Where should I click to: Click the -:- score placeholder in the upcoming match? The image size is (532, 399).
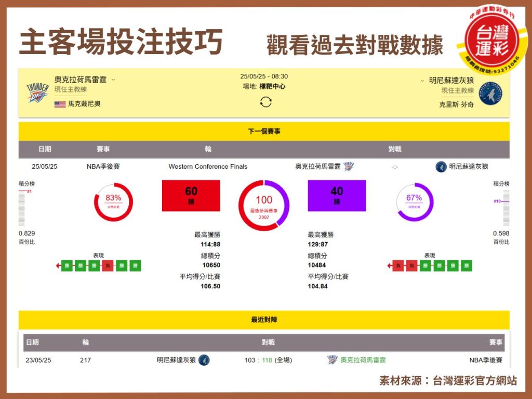[x=395, y=167]
